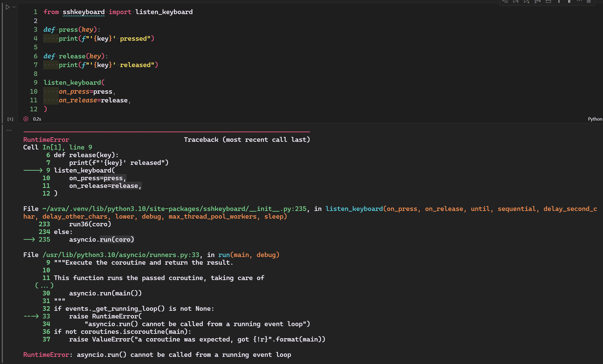Open output actions ellipsis beside traceback
603x364 pixels.
(9, 130)
